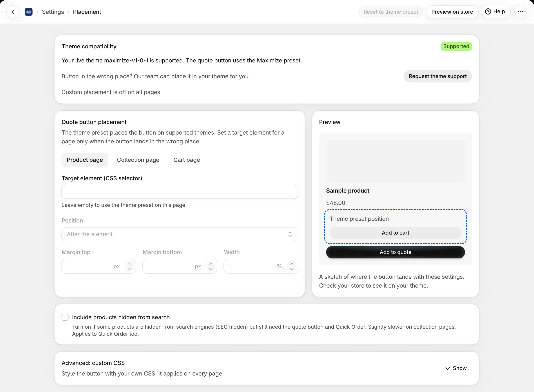Screen dimensions: 534x392
Task: Click the $48.00 price text
Action: coord(336,203)
